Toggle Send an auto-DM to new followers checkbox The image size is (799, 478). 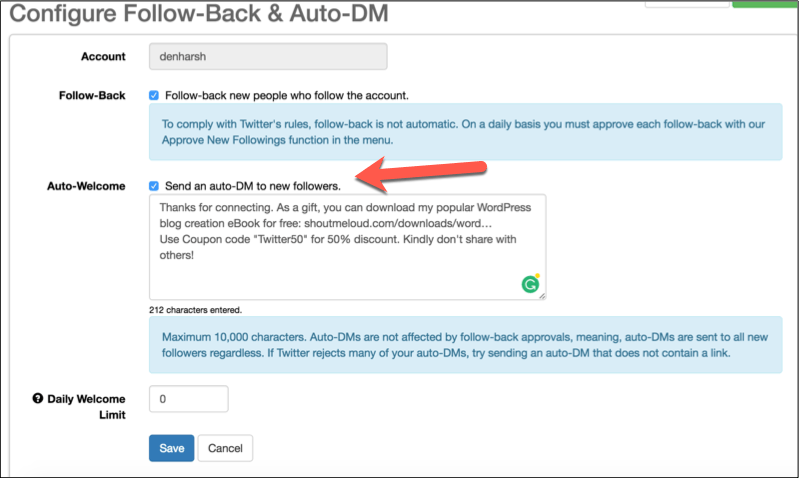(x=154, y=186)
